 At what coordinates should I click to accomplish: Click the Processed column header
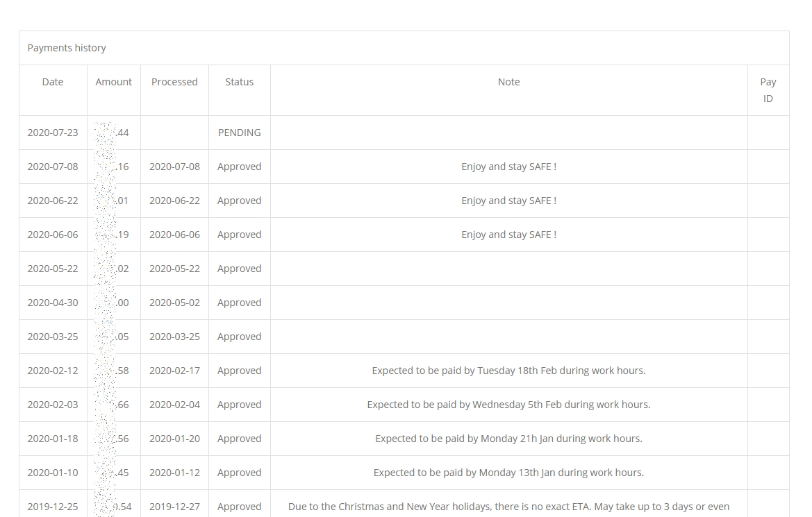point(174,82)
